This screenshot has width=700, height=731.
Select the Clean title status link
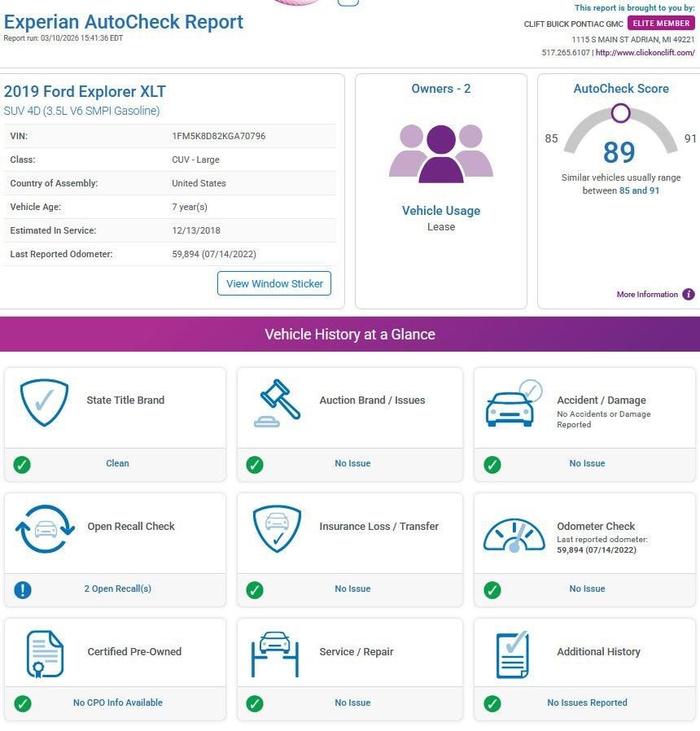(117, 463)
